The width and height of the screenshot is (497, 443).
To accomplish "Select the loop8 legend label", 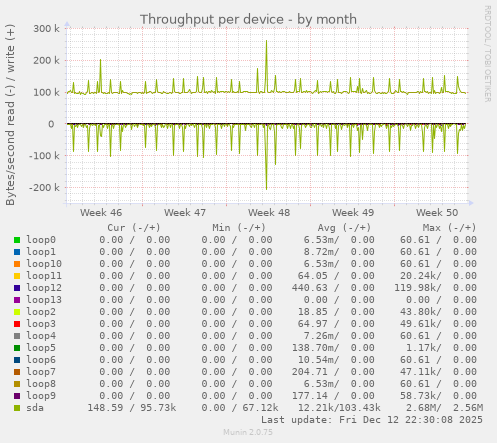I will tap(41, 384).
